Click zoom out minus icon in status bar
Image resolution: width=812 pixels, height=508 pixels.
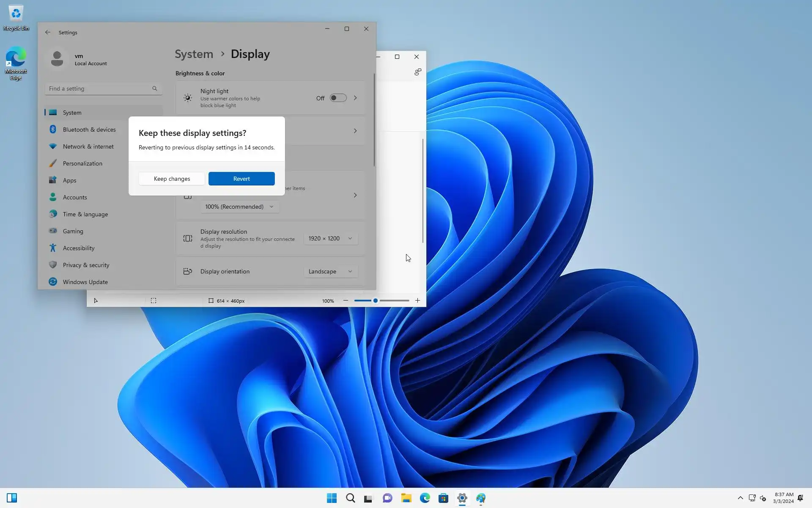click(x=346, y=301)
